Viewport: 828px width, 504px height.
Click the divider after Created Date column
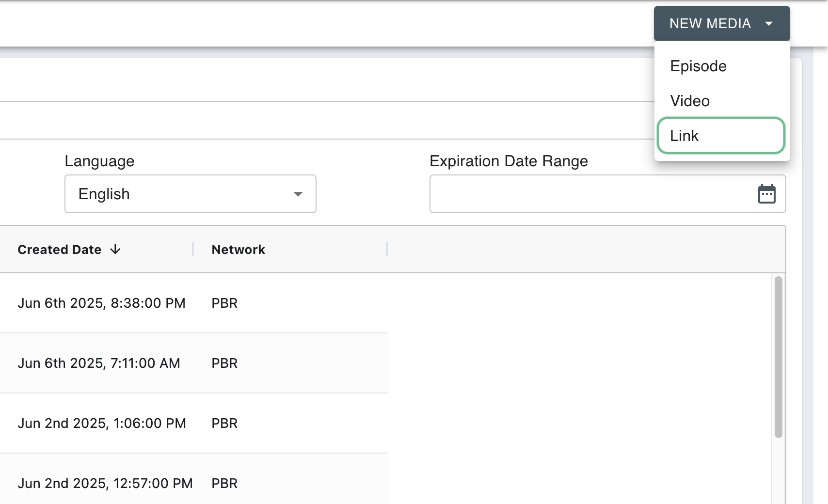pos(193,249)
